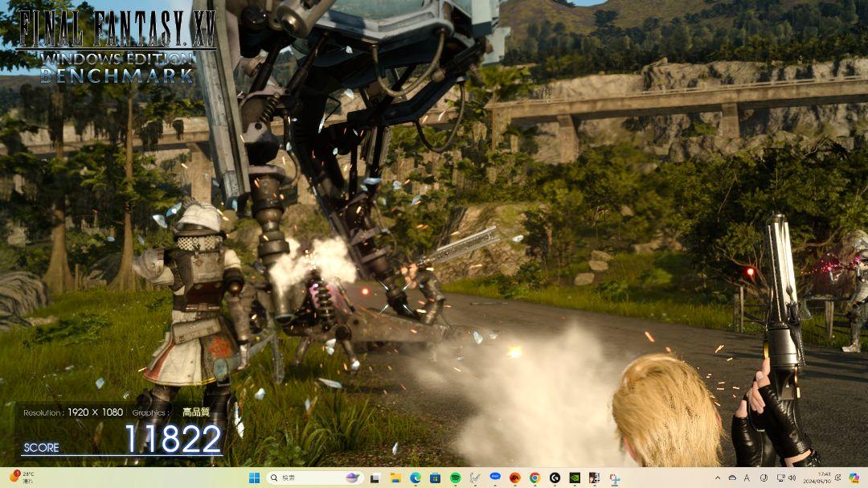Open the notification bell in the tray
The height and width of the screenshot is (488, 868).
[838, 478]
